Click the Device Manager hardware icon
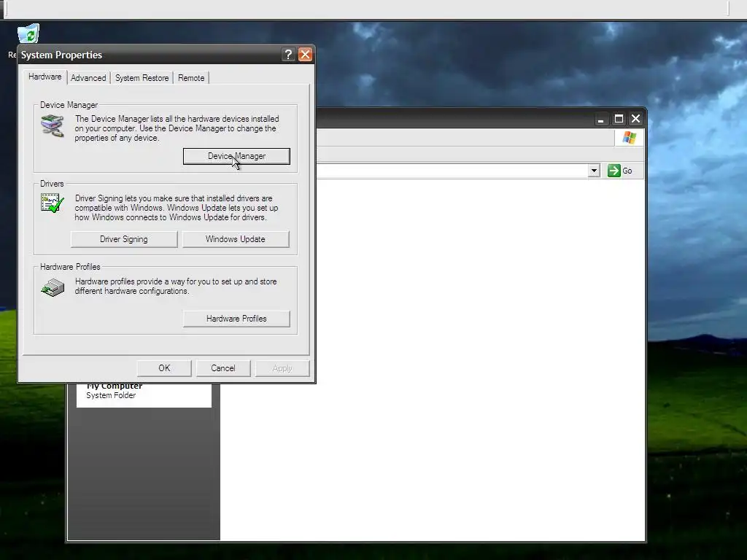This screenshot has width=747, height=560. [x=53, y=126]
